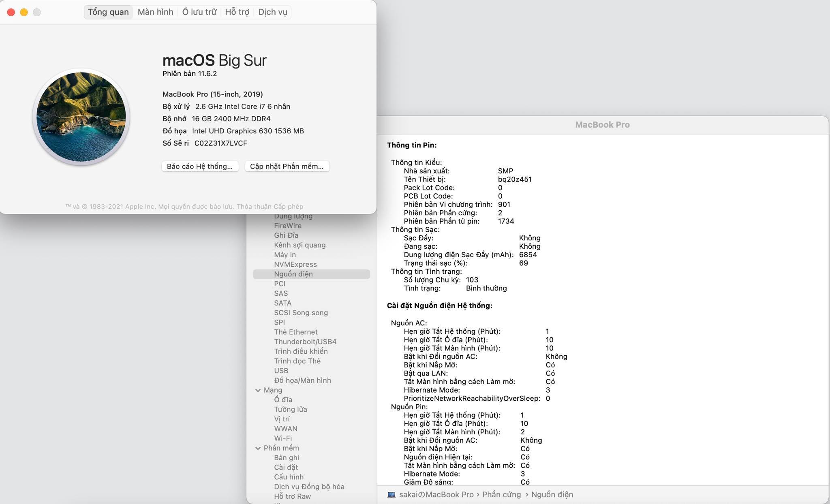Click the yellow minimize window button
Image resolution: width=830 pixels, height=504 pixels.
(24, 12)
